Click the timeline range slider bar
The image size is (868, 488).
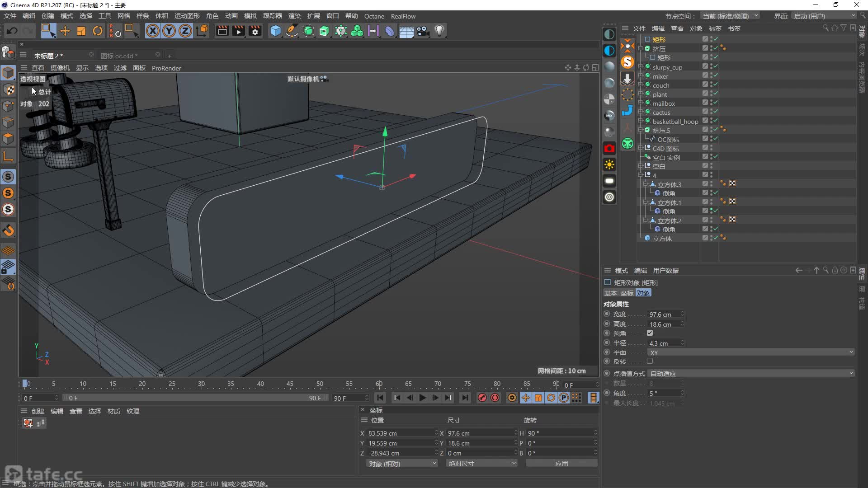pyautogui.click(x=195, y=398)
